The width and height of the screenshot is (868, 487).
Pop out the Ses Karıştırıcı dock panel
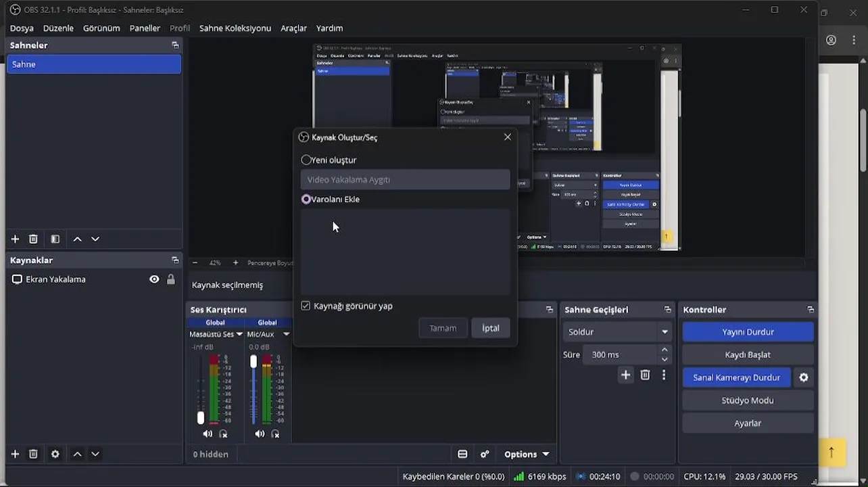pos(550,309)
